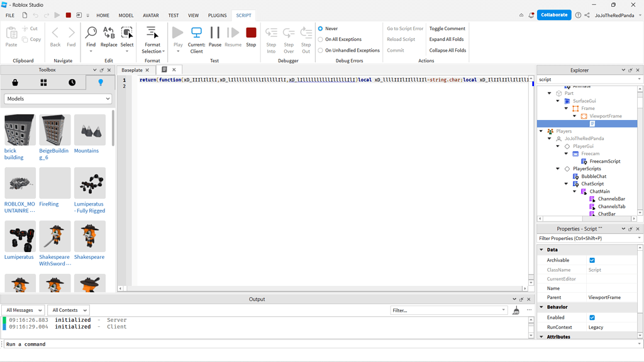
Task: Switch to the Baseplate document tab
Action: click(132, 70)
